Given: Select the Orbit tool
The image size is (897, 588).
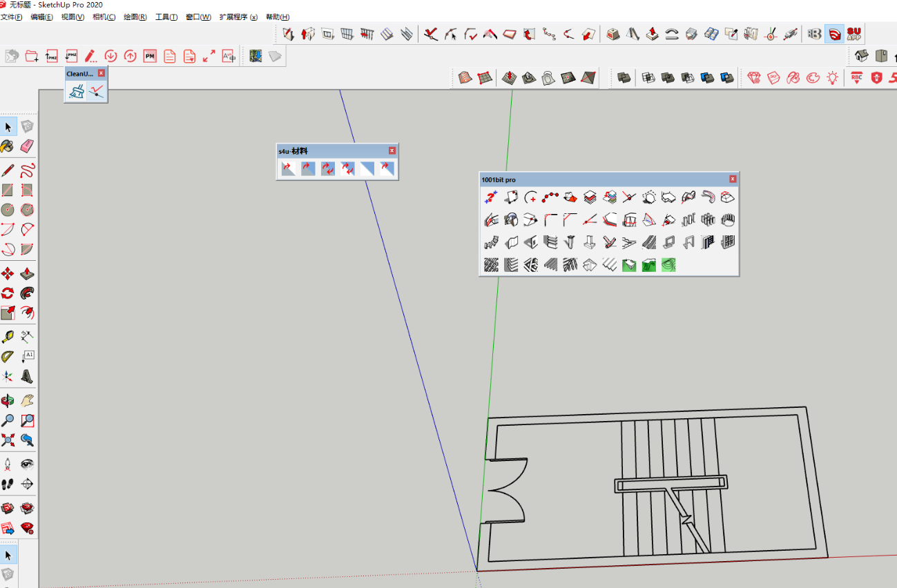Looking at the screenshot, I should click(8, 400).
